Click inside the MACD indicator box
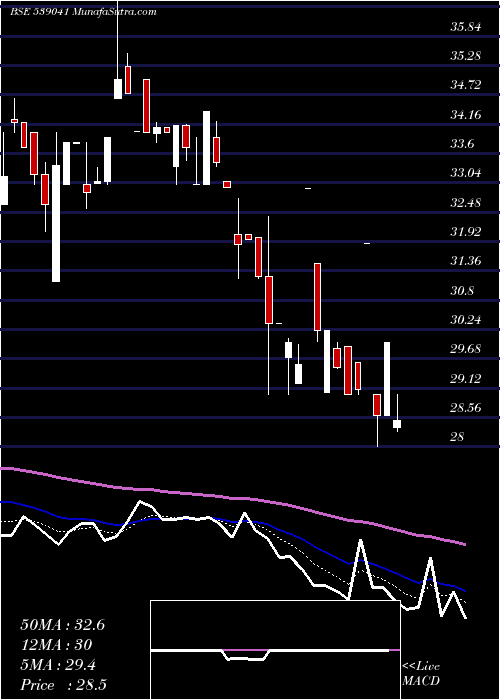This screenshot has height=700, width=500. click(275, 650)
